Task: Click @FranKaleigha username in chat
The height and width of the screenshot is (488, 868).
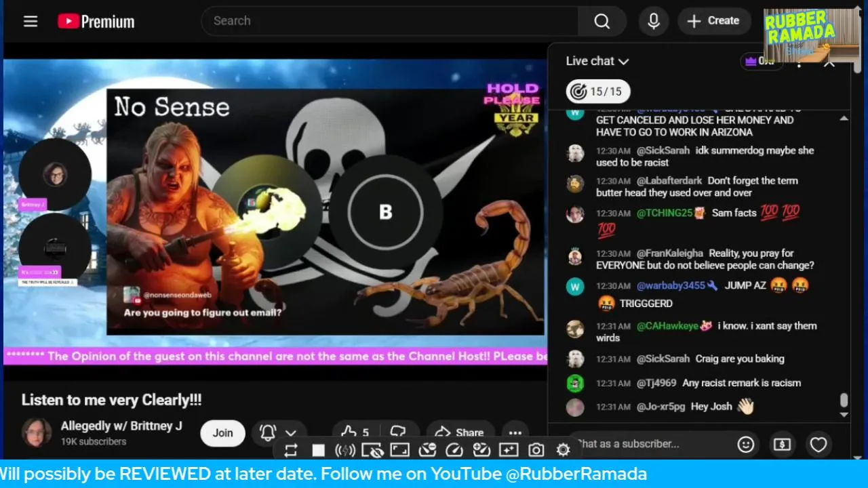Action: pos(670,253)
